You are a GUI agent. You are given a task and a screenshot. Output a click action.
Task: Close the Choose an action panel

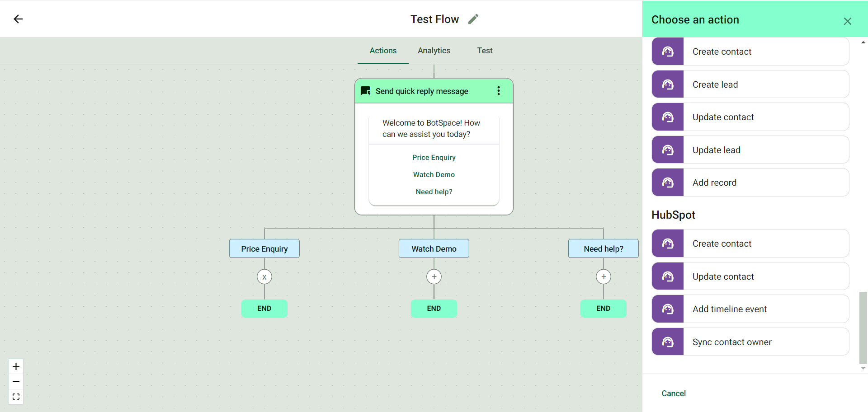tap(847, 21)
